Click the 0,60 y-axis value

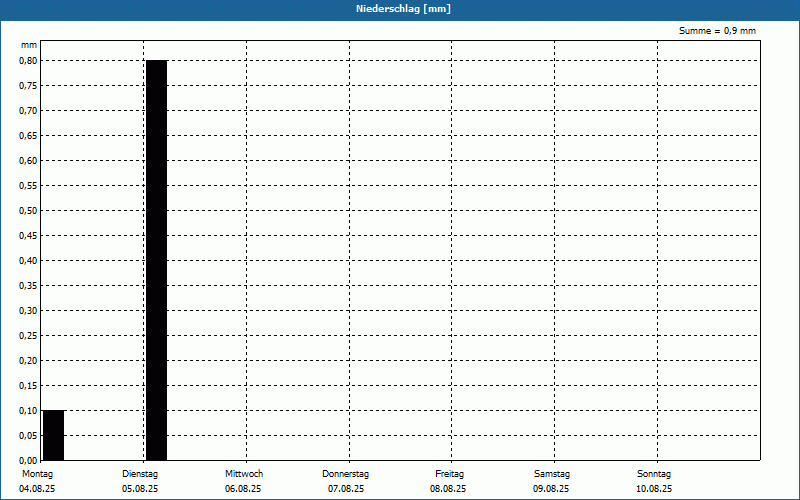tap(28, 161)
